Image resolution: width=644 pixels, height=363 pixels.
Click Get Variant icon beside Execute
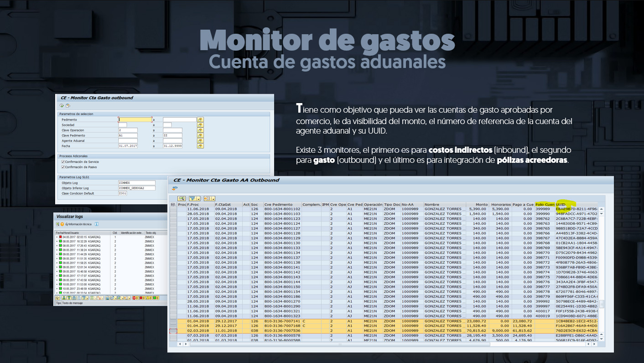[x=67, y=105]
